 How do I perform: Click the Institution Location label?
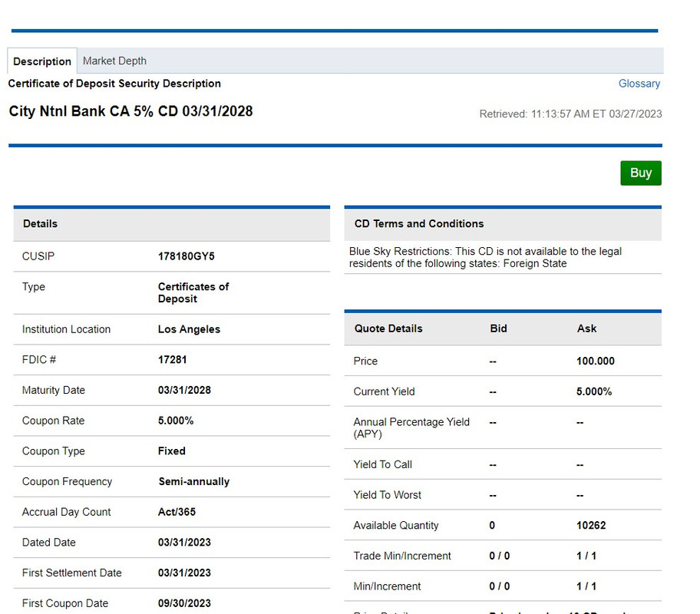pos(66,329)
